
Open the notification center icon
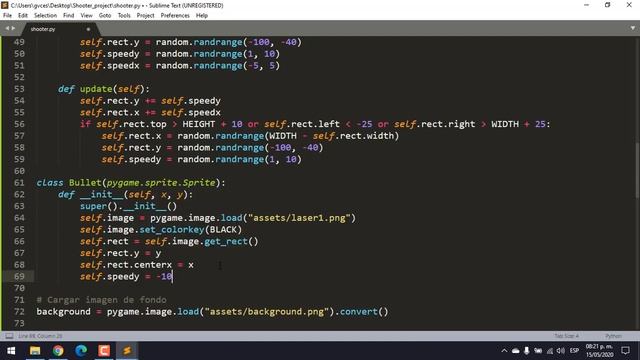(x=625, y=351)
